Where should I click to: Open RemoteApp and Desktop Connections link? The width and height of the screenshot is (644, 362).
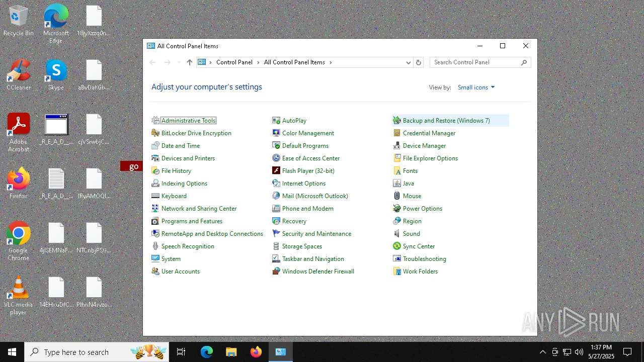[x=212, y=234]
